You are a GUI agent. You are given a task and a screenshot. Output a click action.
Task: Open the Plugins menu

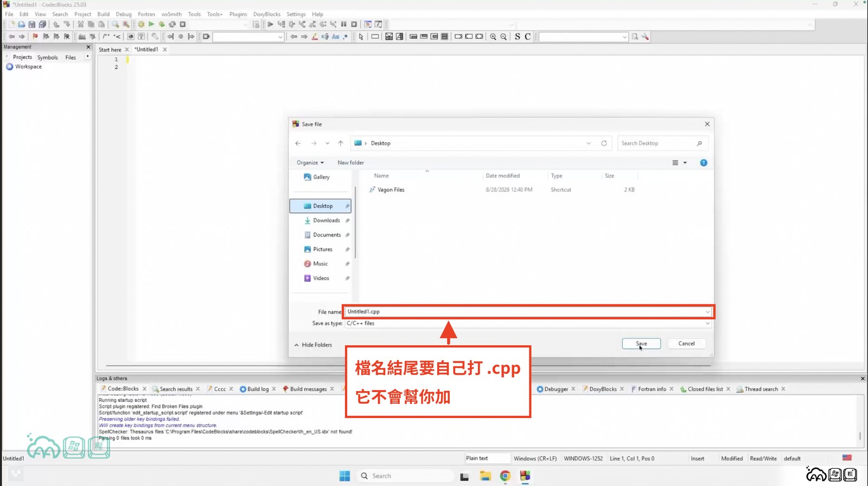(x=238, y=14)
